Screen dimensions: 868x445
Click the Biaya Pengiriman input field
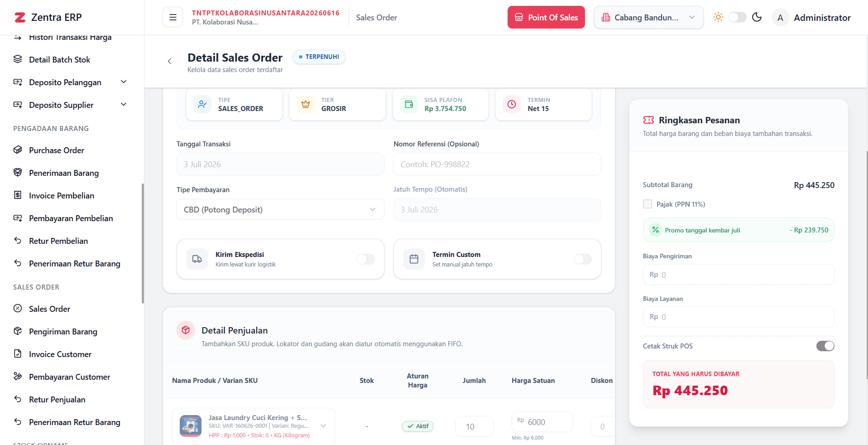pyautogui.click(x=739, y=275)
